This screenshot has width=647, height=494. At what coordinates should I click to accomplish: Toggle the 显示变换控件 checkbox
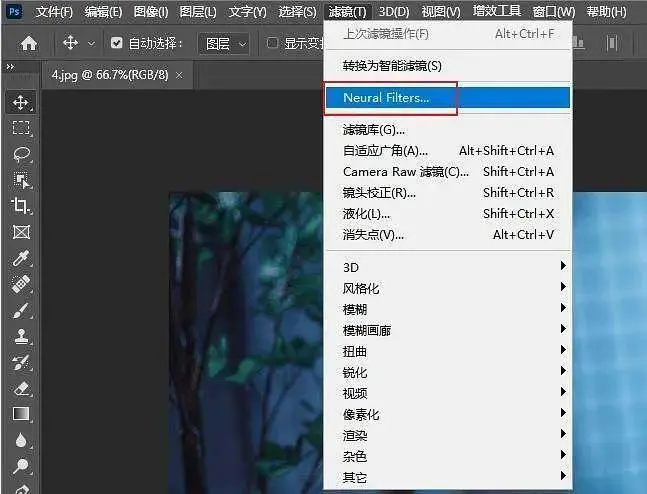273,44
